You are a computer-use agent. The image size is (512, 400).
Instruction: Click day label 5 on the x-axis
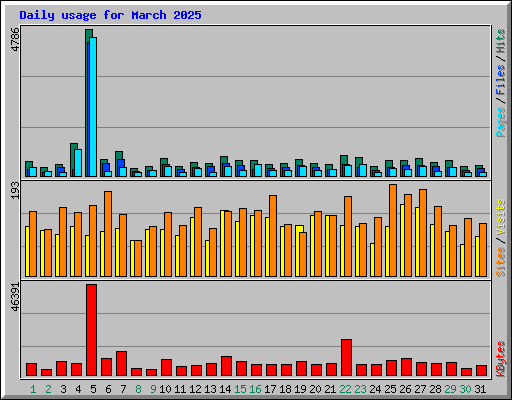point(93,389)
